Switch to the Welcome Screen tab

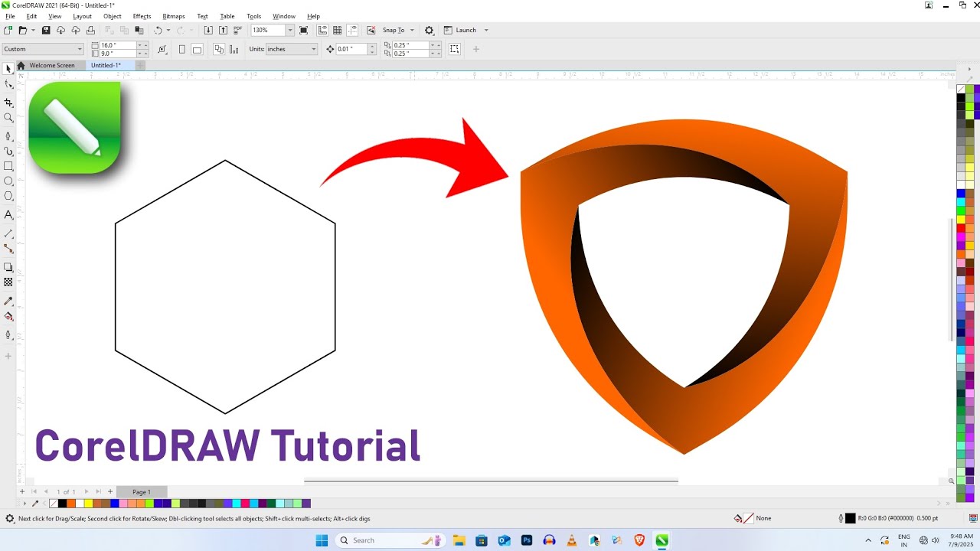[x=52, y=65]
